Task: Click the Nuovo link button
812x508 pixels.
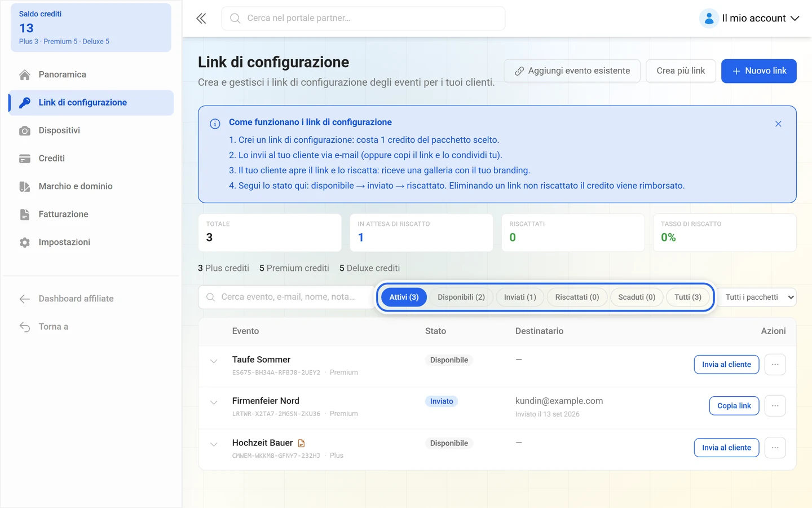Action: pyautogui.click(x=759, y=71)
